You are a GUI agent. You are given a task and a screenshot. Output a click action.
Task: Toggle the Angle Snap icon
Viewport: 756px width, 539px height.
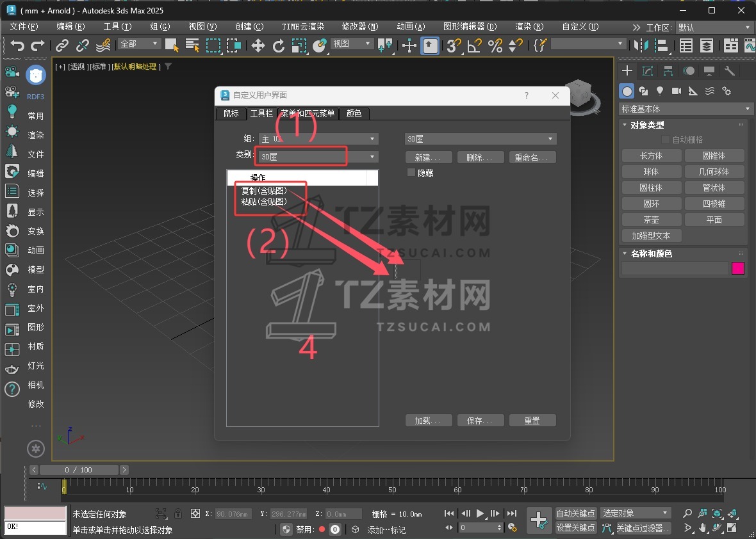[x=474, y=45]
